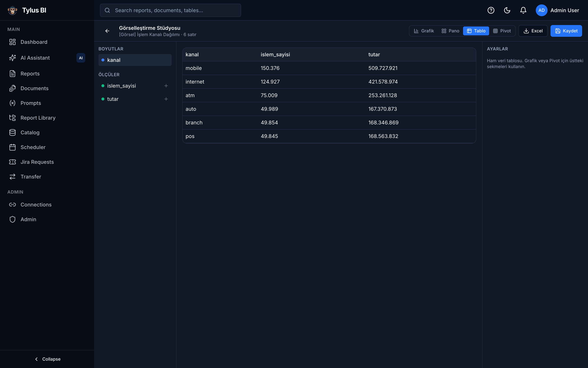The height and width of the screenshot is (368, 588).
Task: Click the Prompts variable icon
Action: pos(12,103)
